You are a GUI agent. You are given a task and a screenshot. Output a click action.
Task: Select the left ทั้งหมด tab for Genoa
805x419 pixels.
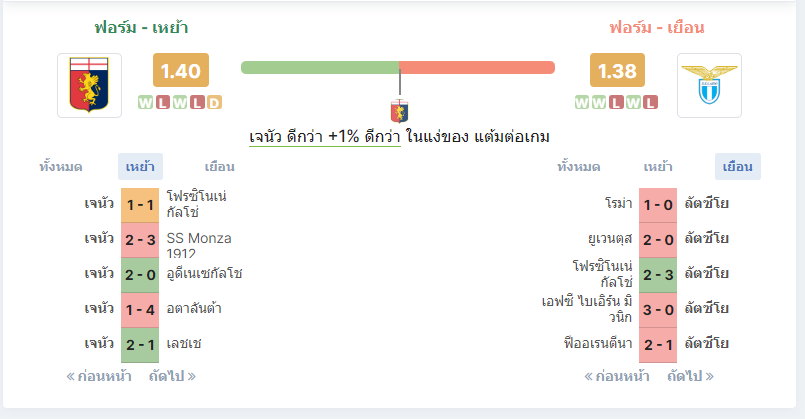click(61, 167)
